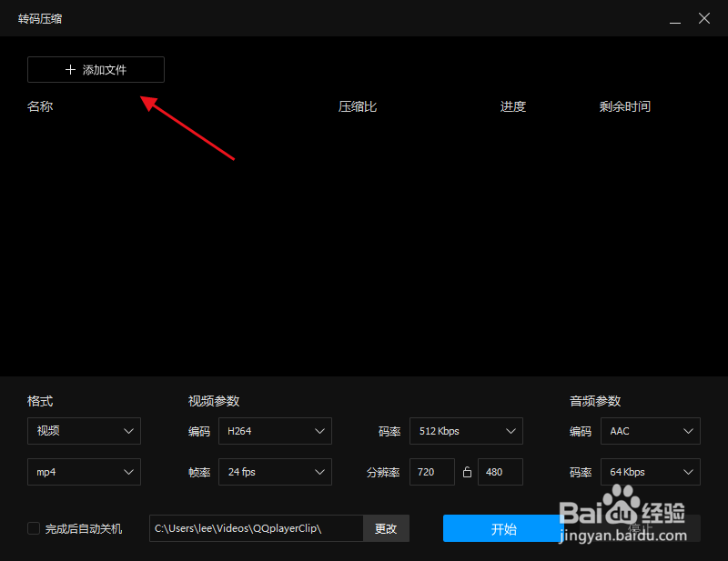Click 开始 to start transcoding
This screenshot has width=728, height=561.
[x=505, y=528]
